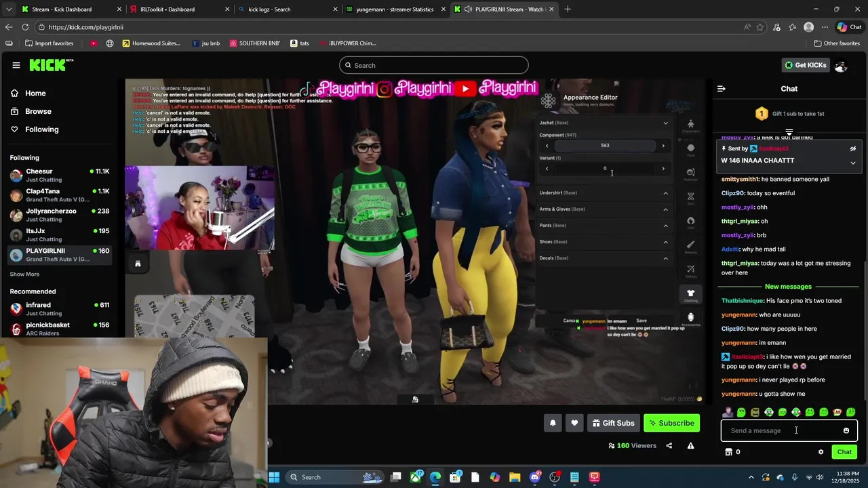Open chat settings gear

(x=821, y=452)
